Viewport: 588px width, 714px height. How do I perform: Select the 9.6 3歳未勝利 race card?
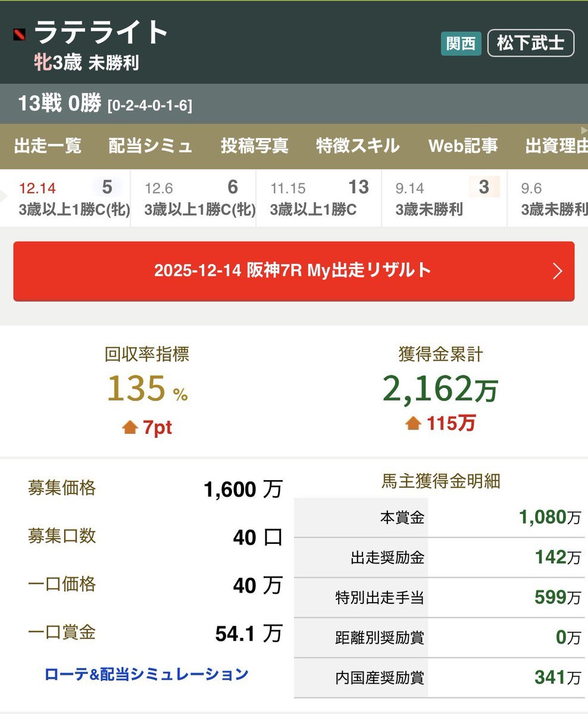pos(548,198)
